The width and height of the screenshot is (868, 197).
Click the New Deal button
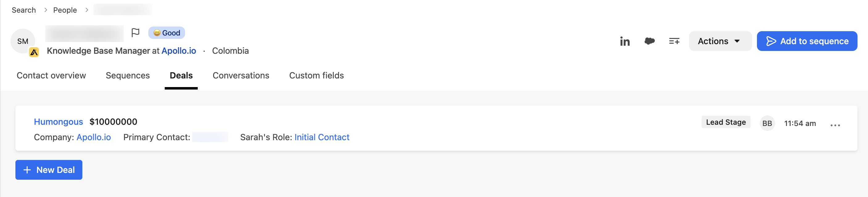coord(48,170)
